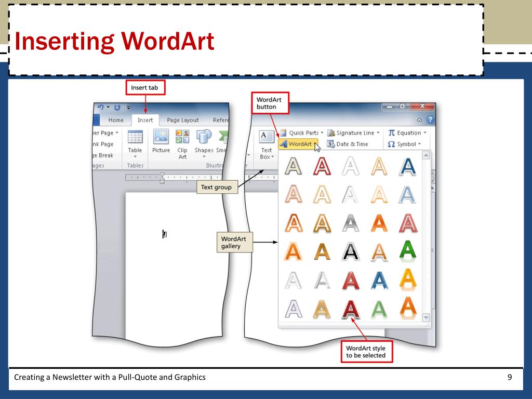Open the Table dropdown arrow
Image resolution: width=532 pixels, height=399 pixels.
click(135, 157)
